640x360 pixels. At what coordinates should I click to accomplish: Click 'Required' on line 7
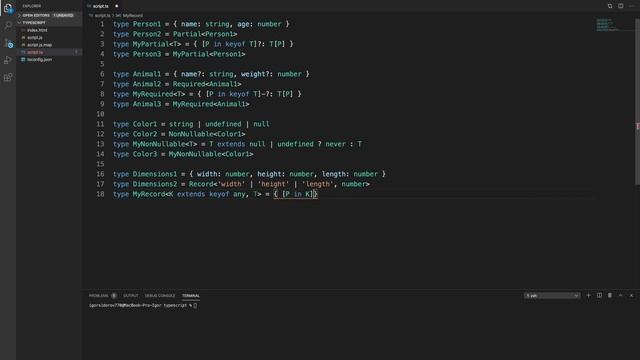(x=189, y=84)
